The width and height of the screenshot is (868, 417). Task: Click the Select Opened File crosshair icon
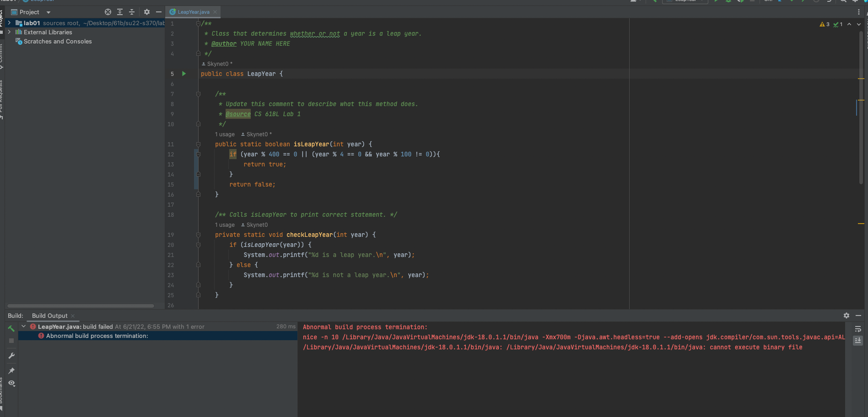[x=108, y=12]
